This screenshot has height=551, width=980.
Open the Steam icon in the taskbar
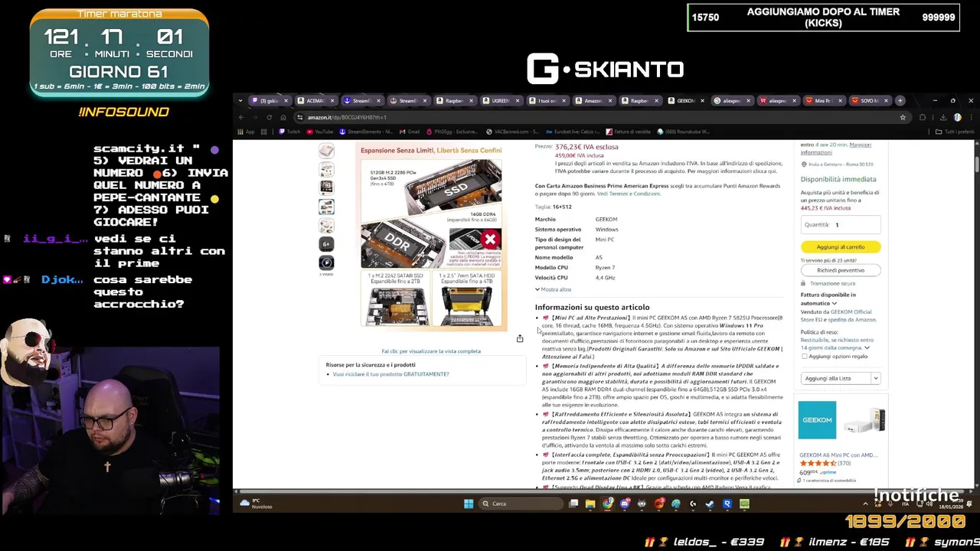coord(710,504)
